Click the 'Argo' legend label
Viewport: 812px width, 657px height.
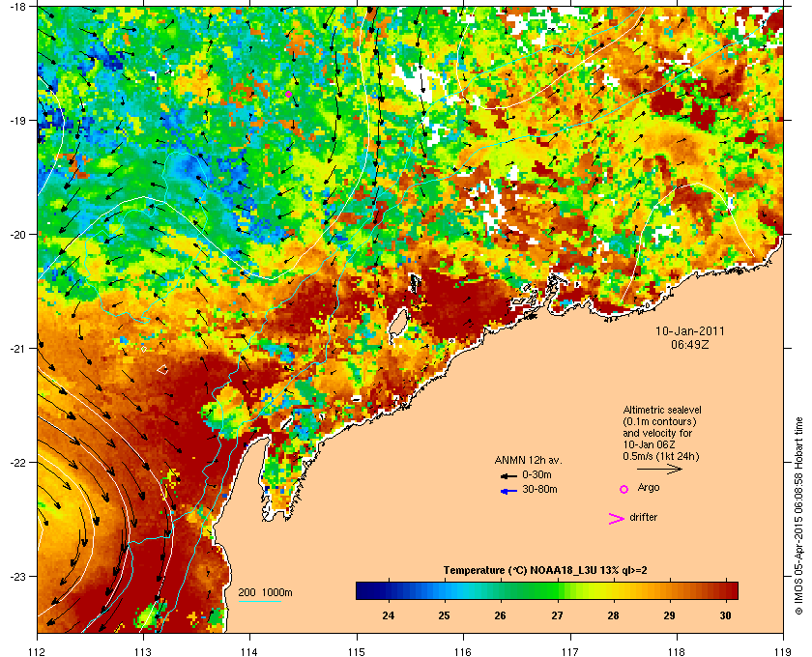pyautogui.click(x=649, y=488)
